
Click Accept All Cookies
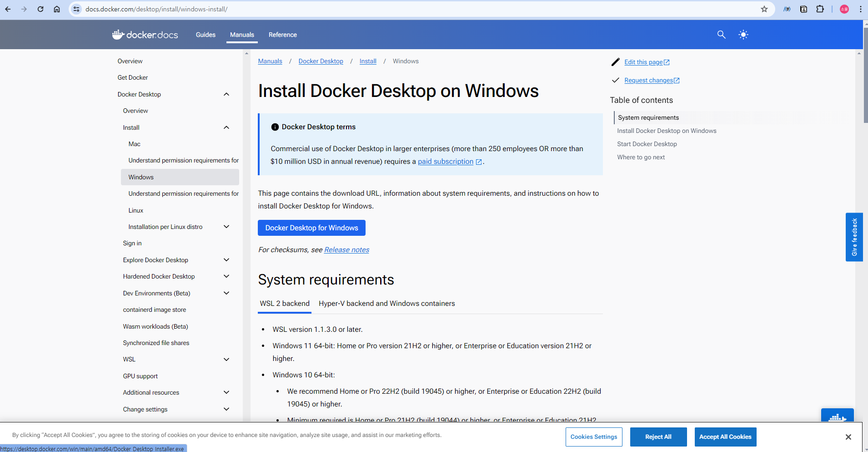tap(725, 437)
